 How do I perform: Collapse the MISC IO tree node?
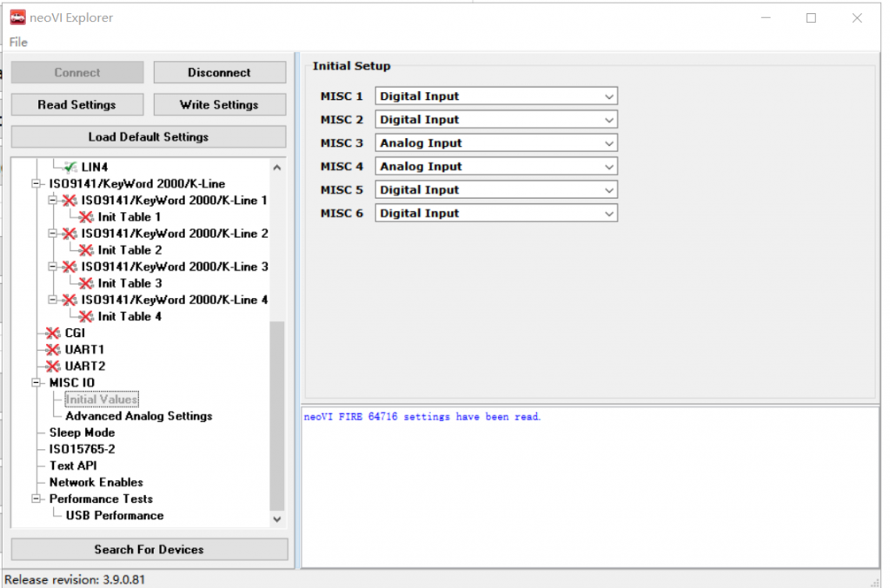pyautogui.click(x=37, y=383)
